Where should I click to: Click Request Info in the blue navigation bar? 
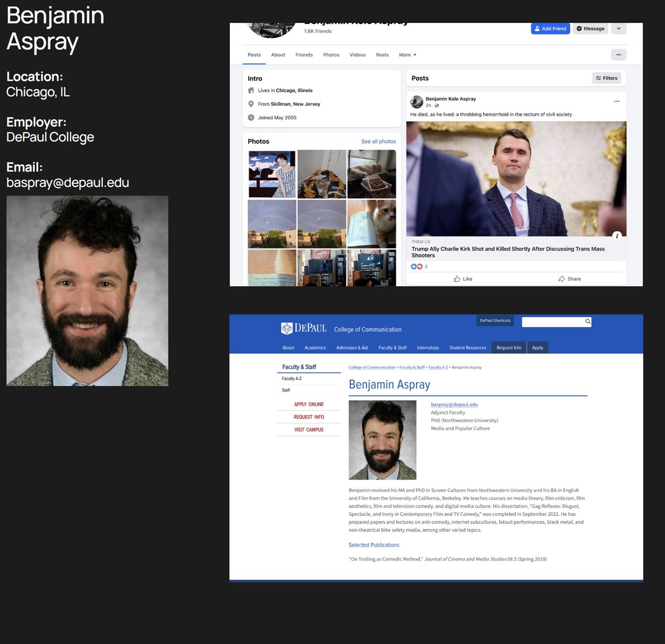click(509, 348)
